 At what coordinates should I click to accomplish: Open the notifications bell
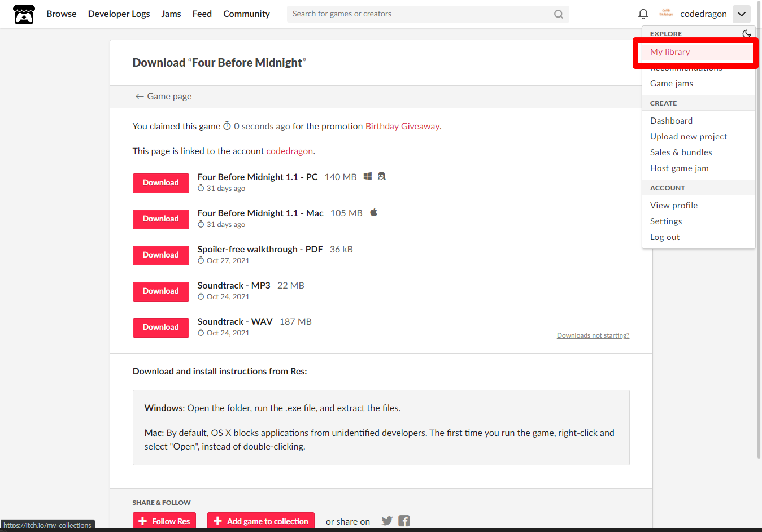tap(643, 14)
